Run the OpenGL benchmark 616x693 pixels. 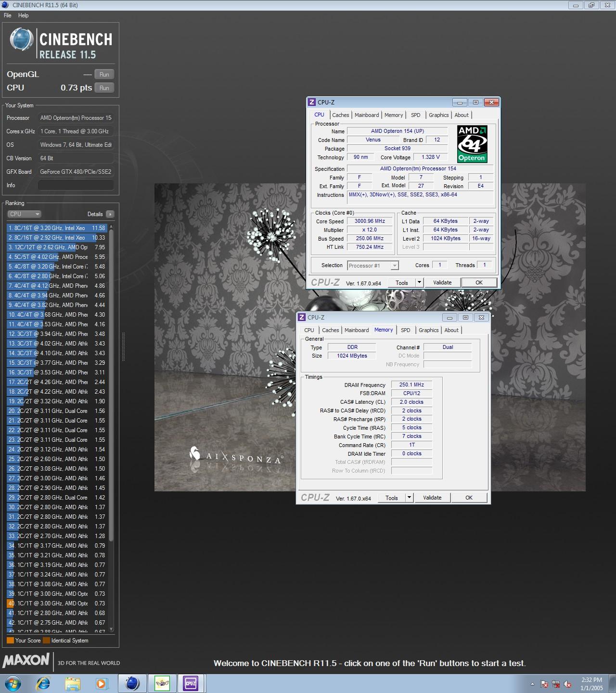coord(104,75)
